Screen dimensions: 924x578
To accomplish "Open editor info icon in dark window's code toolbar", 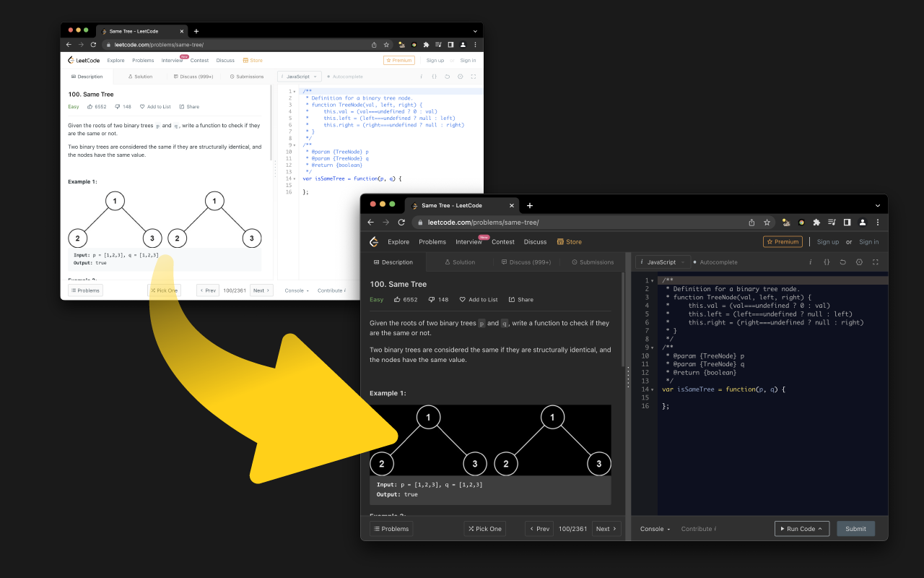I will tap(810, 262).
